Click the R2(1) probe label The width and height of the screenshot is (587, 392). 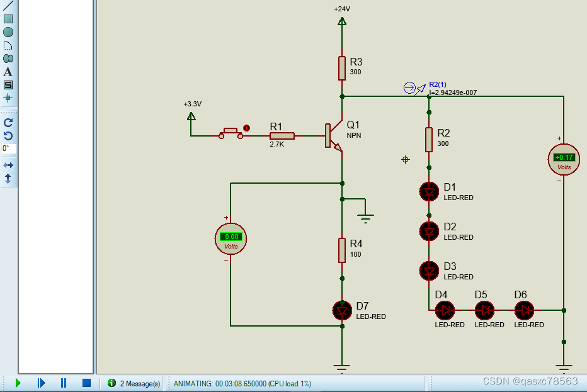coord(438,84)
